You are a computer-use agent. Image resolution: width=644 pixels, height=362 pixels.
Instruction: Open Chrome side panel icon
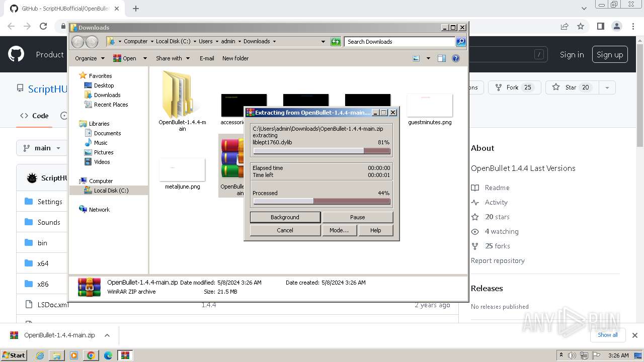[600, 26]
